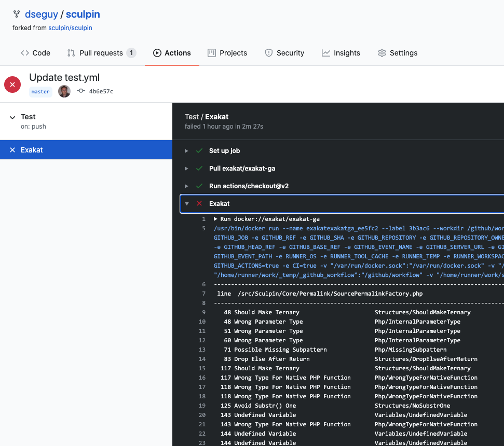This screenshot has width=504, height=446.
Task: Click the Run actions/checkout@v2 step title
Action: 249,186
